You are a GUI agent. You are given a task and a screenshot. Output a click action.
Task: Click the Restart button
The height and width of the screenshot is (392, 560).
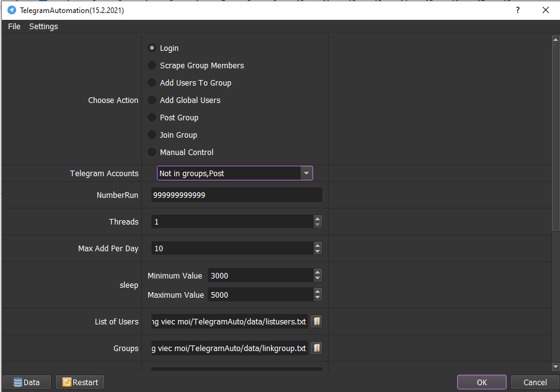point(80,382)
